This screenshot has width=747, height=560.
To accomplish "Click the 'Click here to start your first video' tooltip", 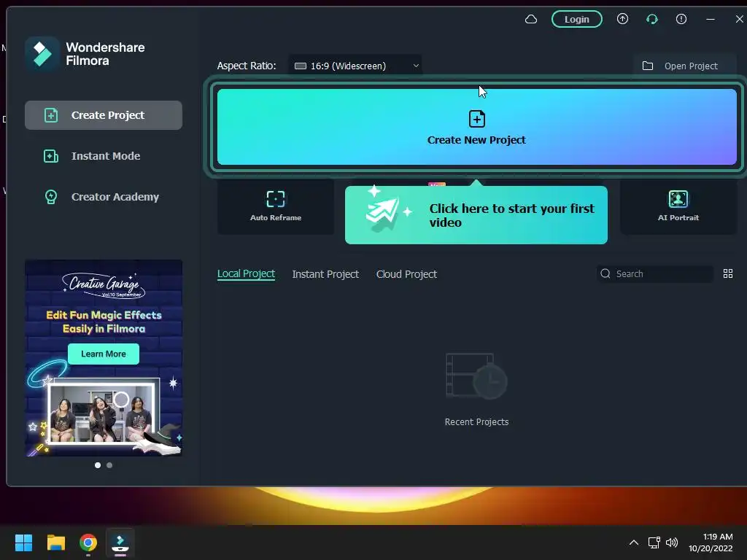I will click(x=476, y=215).
